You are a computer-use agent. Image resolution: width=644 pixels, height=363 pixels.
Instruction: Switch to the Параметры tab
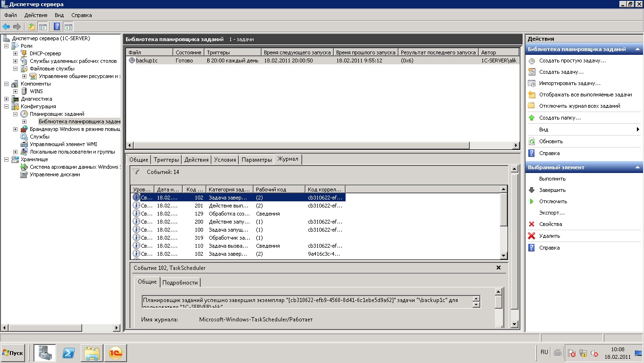tap(257, 160)
